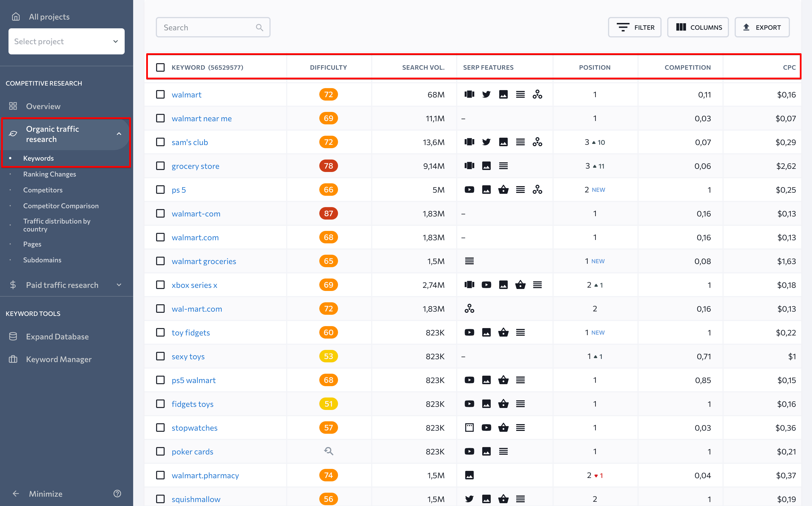
Task: Click the Paid traffic research dollar icon
Action: click(x=13, y=285)
